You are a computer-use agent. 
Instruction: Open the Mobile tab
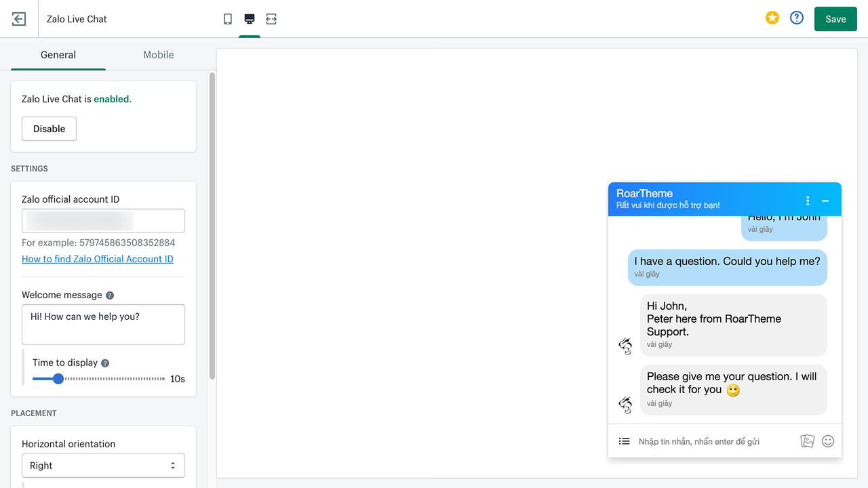[x=158, y=55]
